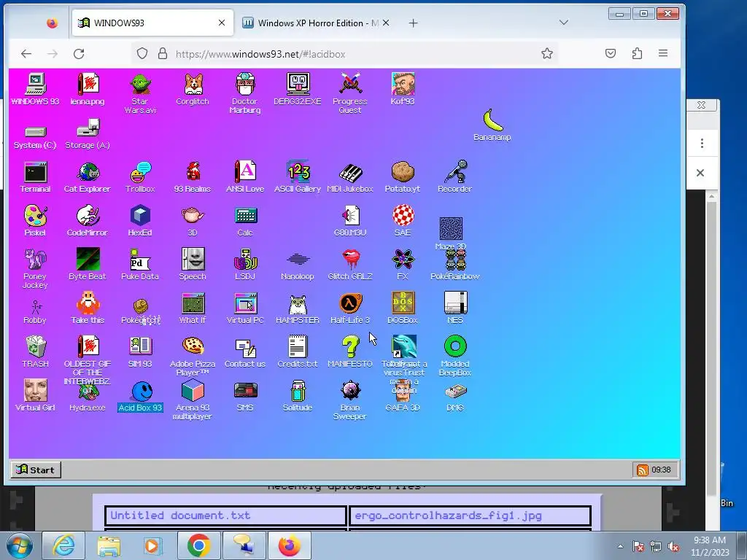Open the Windows 7 Start orb
Screen dimensions: 747x560
[x=19, y=545]
